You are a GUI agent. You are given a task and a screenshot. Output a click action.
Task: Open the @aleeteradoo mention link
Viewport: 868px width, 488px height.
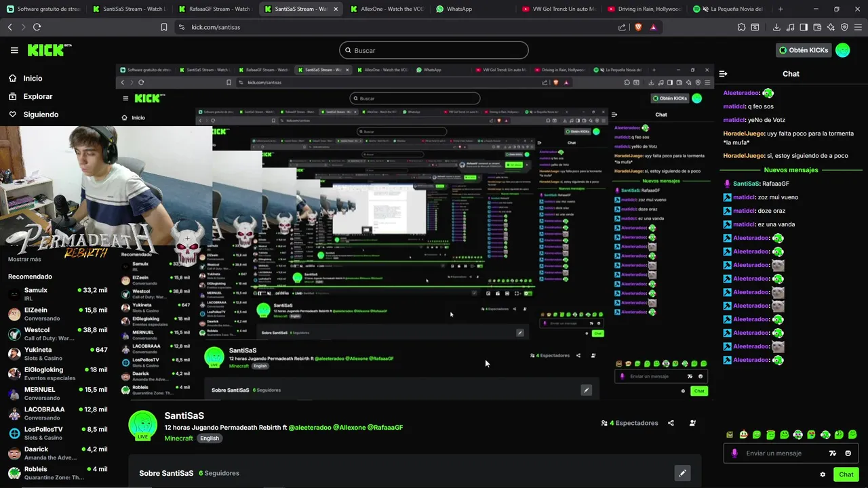[310, 428]
